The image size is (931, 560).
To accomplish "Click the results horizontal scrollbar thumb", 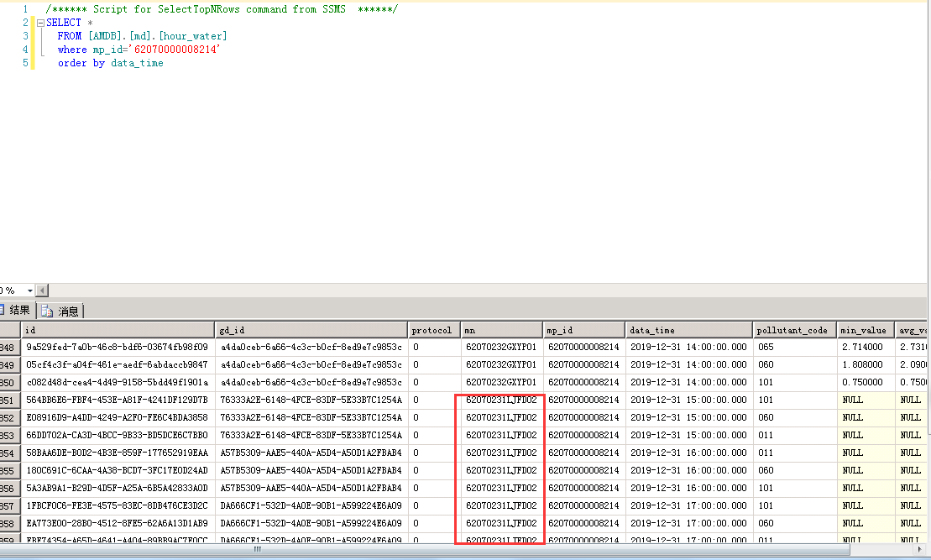I will (425, 550).
